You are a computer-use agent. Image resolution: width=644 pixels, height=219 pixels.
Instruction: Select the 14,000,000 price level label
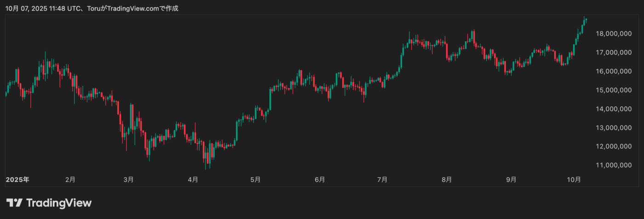click(613, 109)
